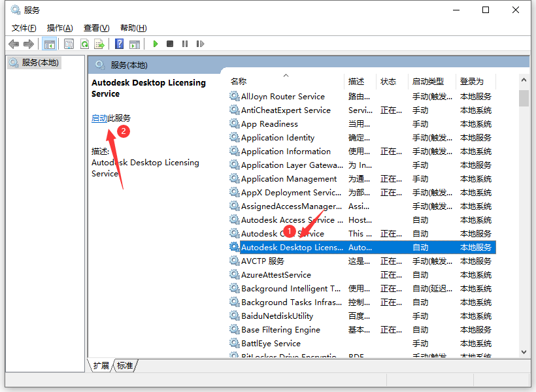Open the 操作(A) menu

point(59,27)
